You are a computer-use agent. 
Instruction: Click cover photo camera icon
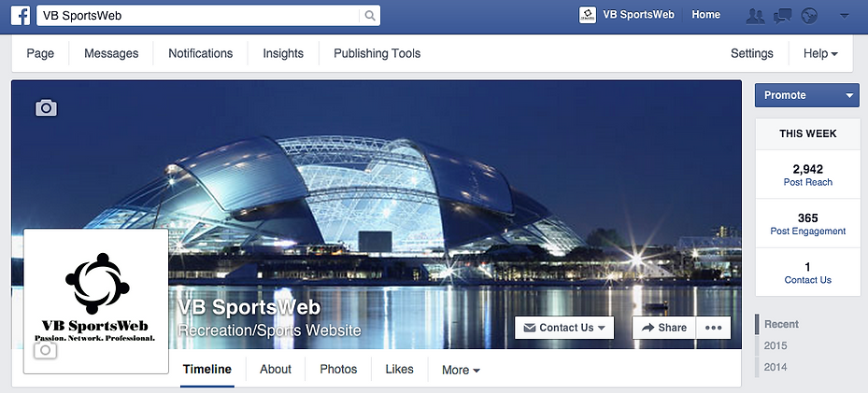pyautogui.click(x=47, y=107)
